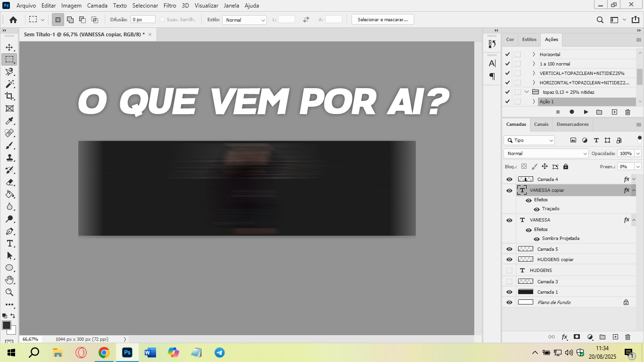Image resolution: width=644 pixels, height=362 pixels.
Task: Select the Zoom tool
Action: (x=9, y=292)
